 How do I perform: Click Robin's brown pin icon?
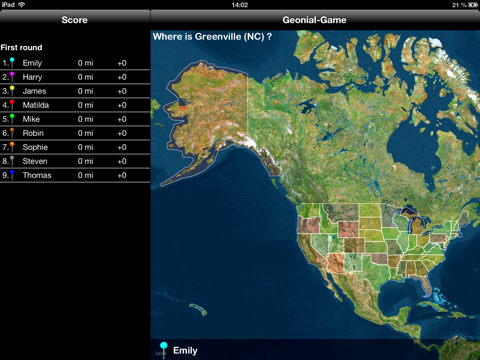click(12, 132)
